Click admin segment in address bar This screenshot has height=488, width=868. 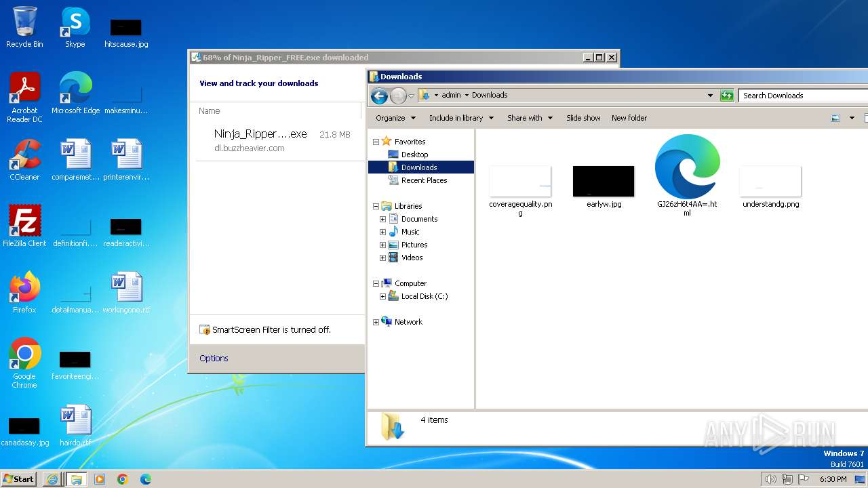[451, 96]
